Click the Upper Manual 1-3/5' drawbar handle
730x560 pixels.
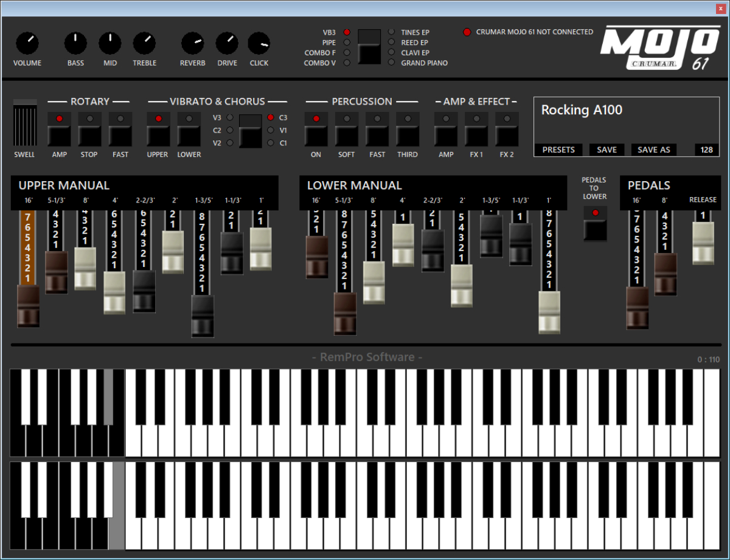point(203,316)
